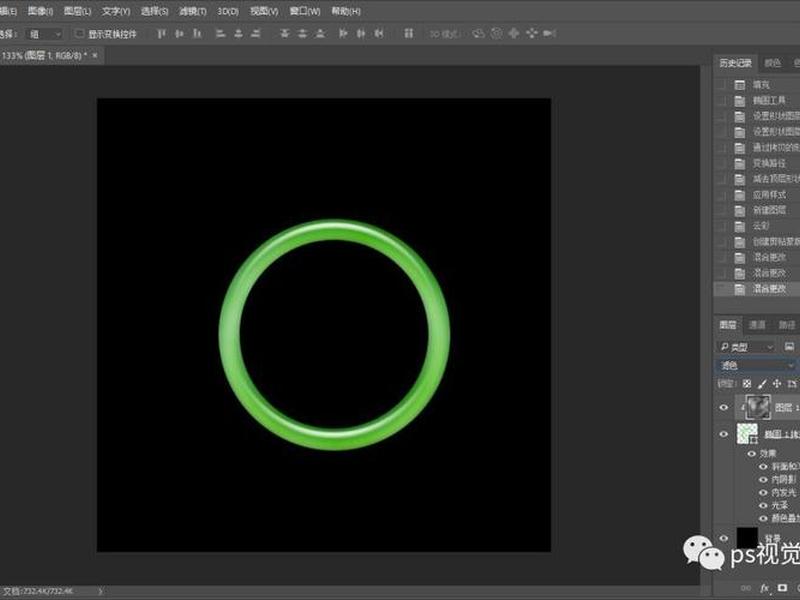Click the align right edges icon
This screenshot has width=800, height=600.
256,34
